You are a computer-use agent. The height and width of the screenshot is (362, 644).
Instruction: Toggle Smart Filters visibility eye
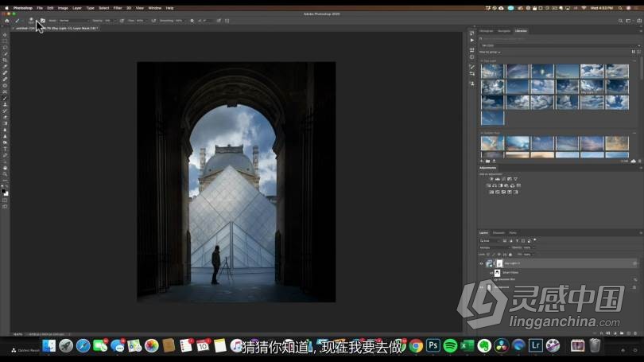(x=491, y=273)
